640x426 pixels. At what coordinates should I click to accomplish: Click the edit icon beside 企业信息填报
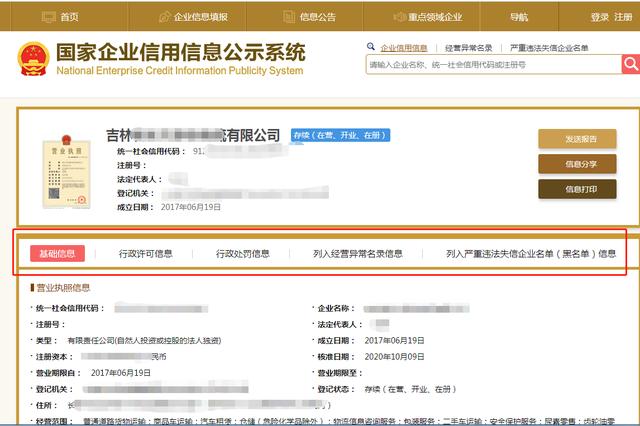point(164,17)
